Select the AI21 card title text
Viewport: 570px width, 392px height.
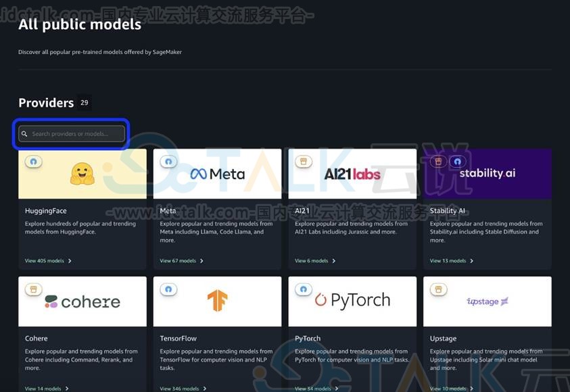tap(302, 211)
